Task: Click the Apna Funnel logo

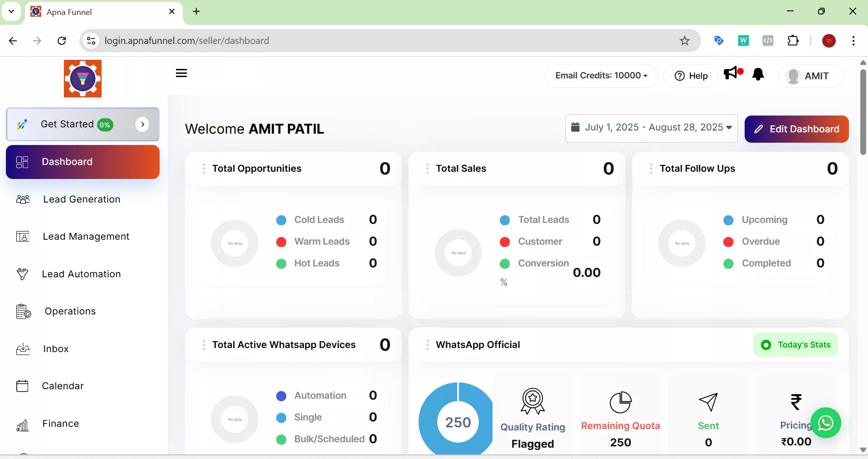Action: click(x=83, y=78)
